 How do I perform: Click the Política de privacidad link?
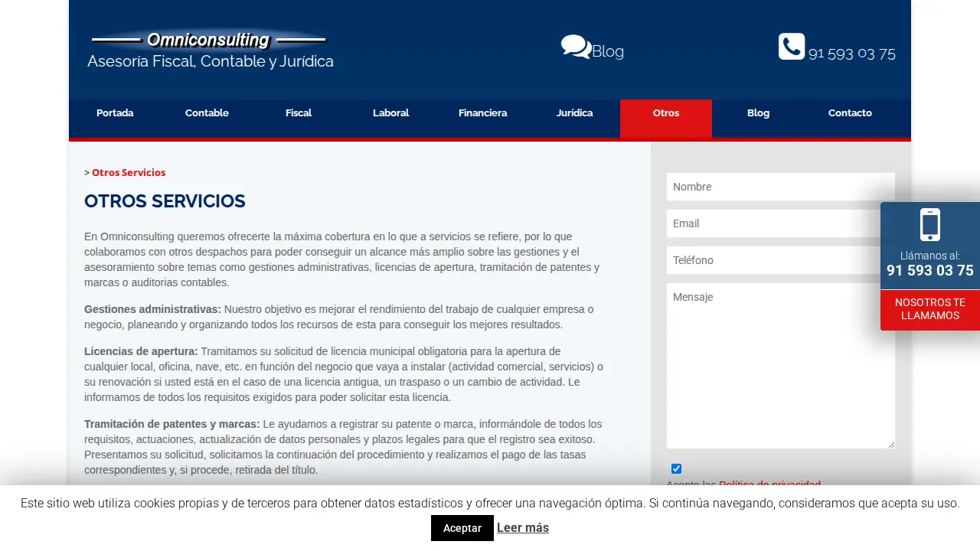[769, 484]
